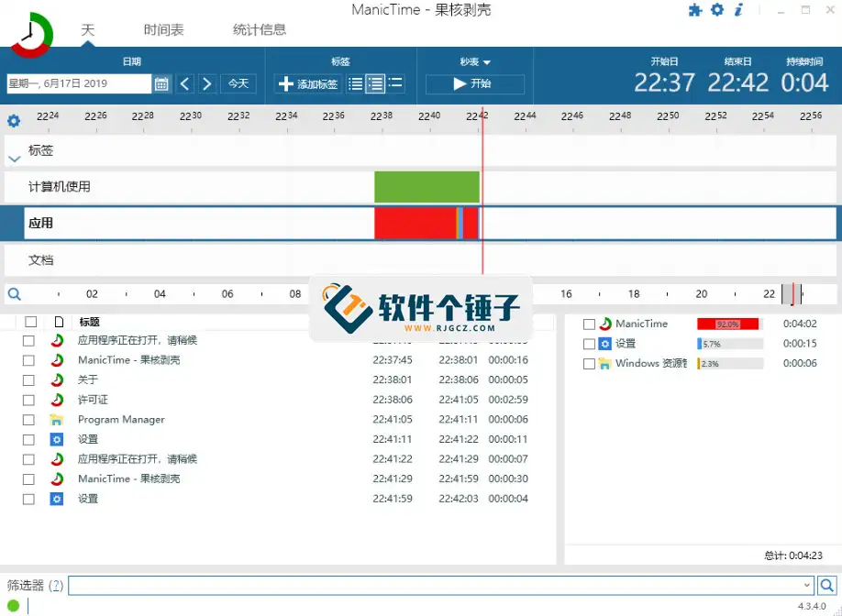Click 设置 gear icon in usage summary
This screenshot has height=616, width=842.
tap(605, 344)
